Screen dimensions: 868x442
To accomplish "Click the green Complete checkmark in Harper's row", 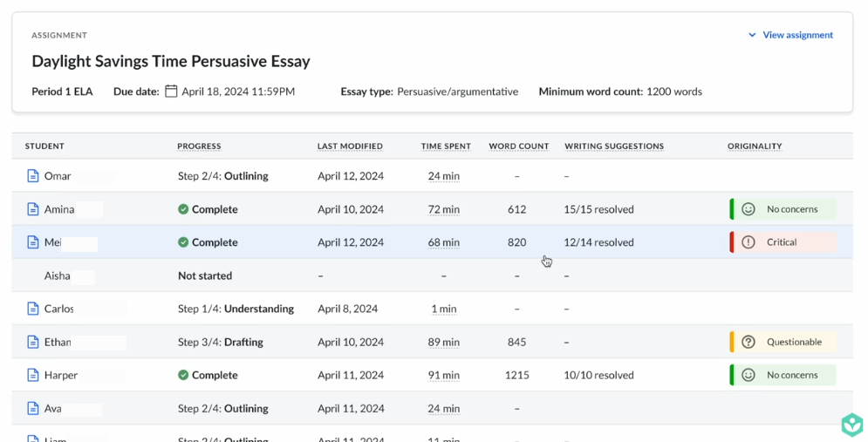I will [183, 375].
